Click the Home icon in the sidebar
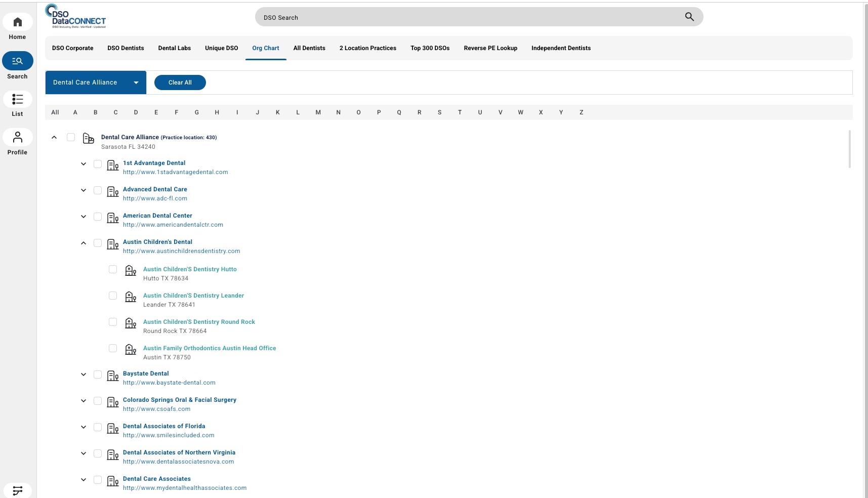 click(x=18, y=22)
